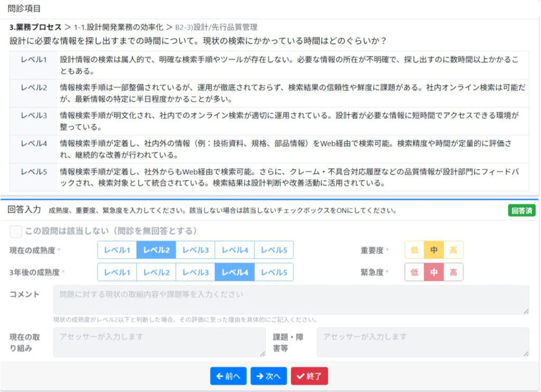Screen dimensions: 541x392
Task: Click into the コメント text area
Action: click(x=291, y=300)
